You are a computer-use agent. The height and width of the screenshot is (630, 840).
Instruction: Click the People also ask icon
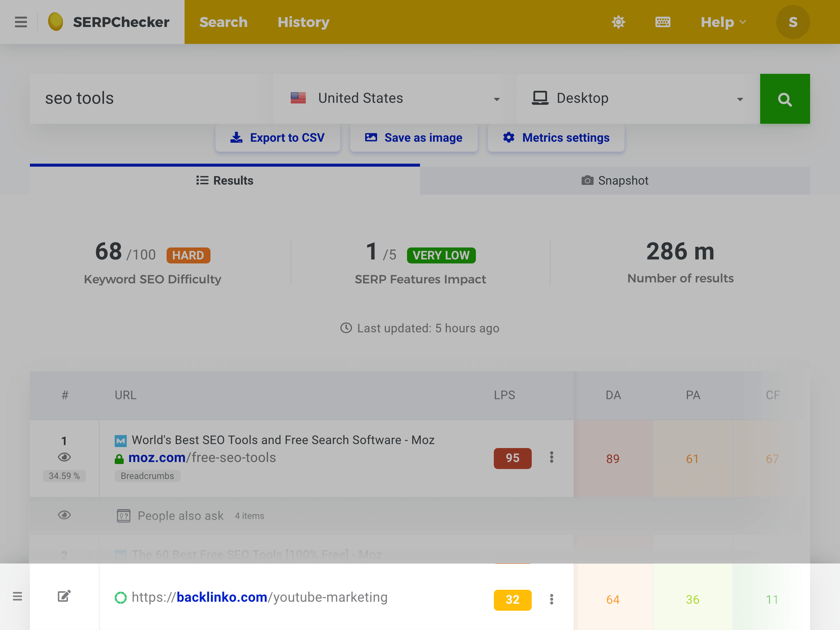coord(123,516)
